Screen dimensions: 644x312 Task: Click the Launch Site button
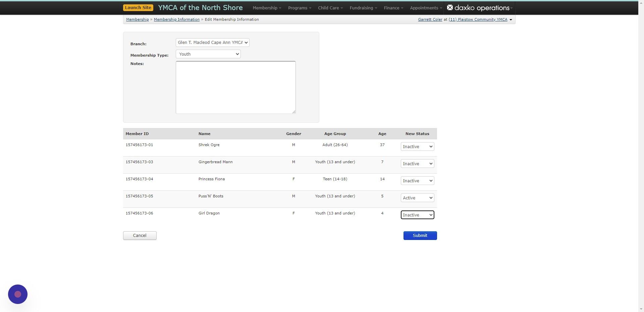[138, 7]
